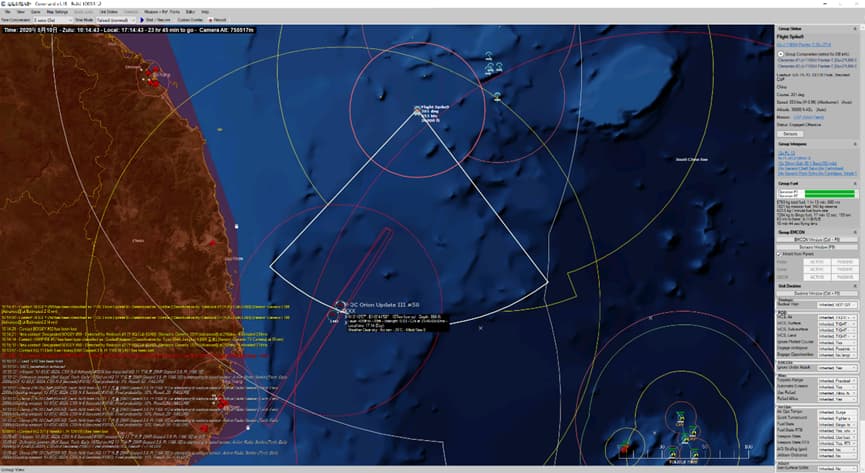Set OECM to PASSIVE in Group EMCON
The image size is (865, 473).
point(845,277)
